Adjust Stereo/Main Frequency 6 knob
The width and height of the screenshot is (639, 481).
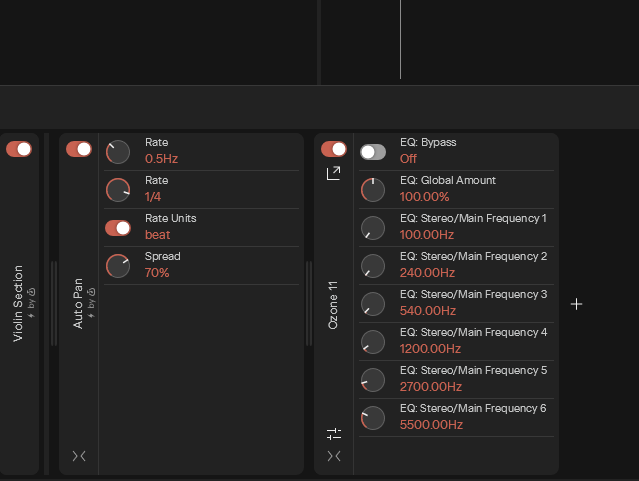click(x=373, y=418)
